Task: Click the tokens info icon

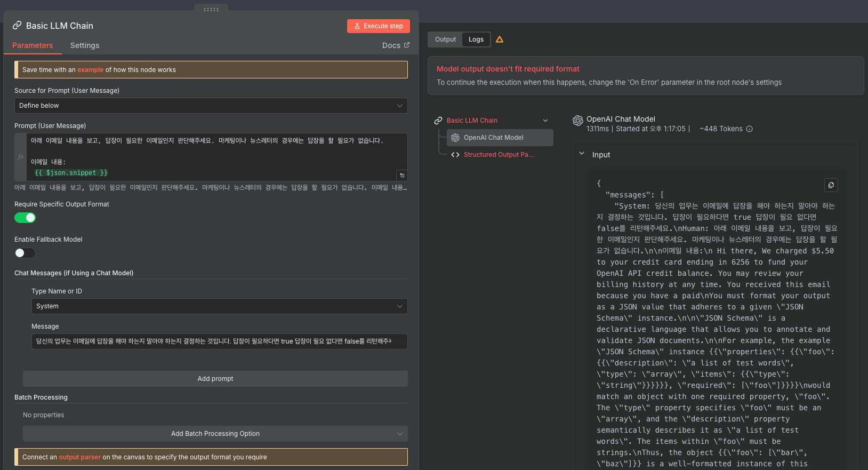Action: (749, 129)
